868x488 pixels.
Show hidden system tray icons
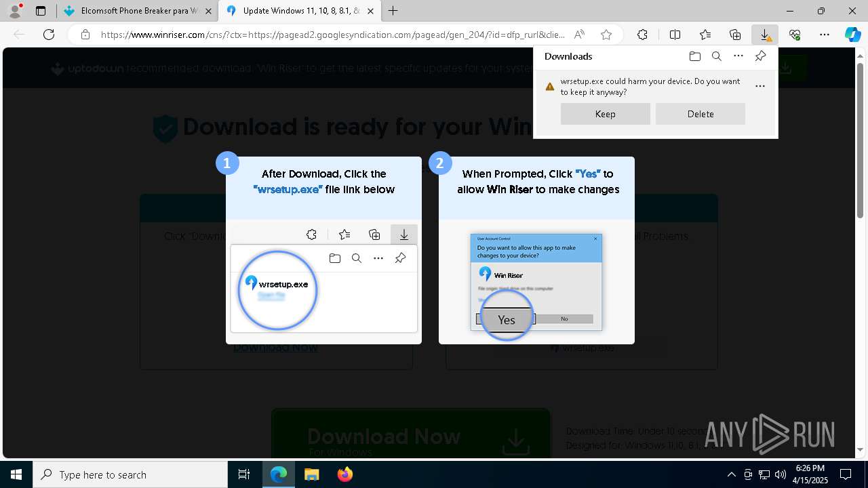point(731,474)
